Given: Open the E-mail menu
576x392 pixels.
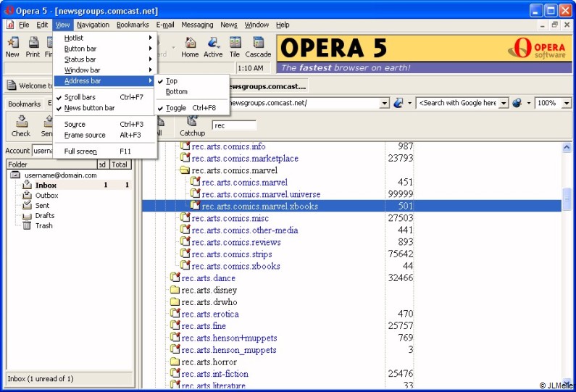Looking at the screenshot, I should tap(165, 25).
